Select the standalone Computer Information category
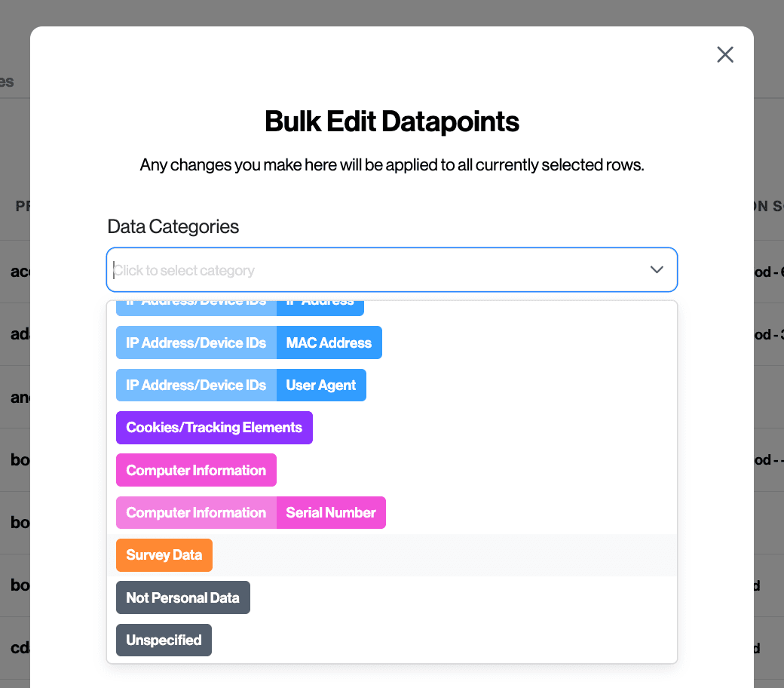This screenshot has height=688, width=784. pyautogui.click(x=196, y=470)
